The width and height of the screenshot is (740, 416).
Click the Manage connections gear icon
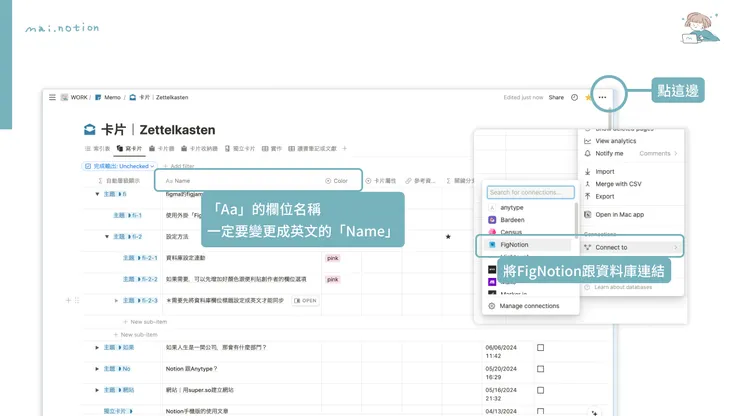tap(492, 306)
